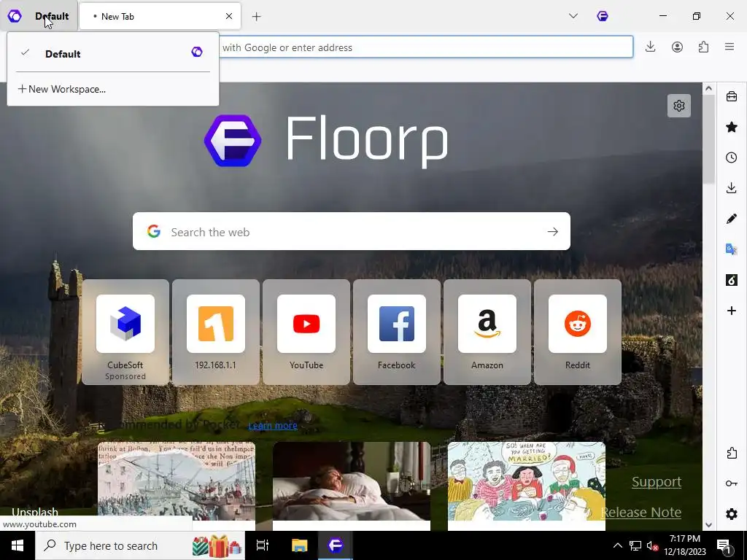The height and width of the screenshot is (560, 747).
Task: Open Downloads panel in sidebar
Action: click(732, 188)
